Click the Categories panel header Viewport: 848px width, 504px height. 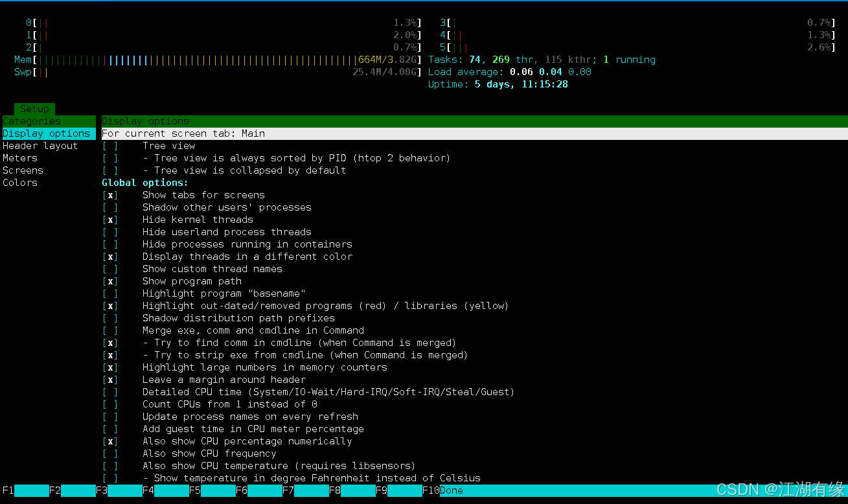click(49, 121)
